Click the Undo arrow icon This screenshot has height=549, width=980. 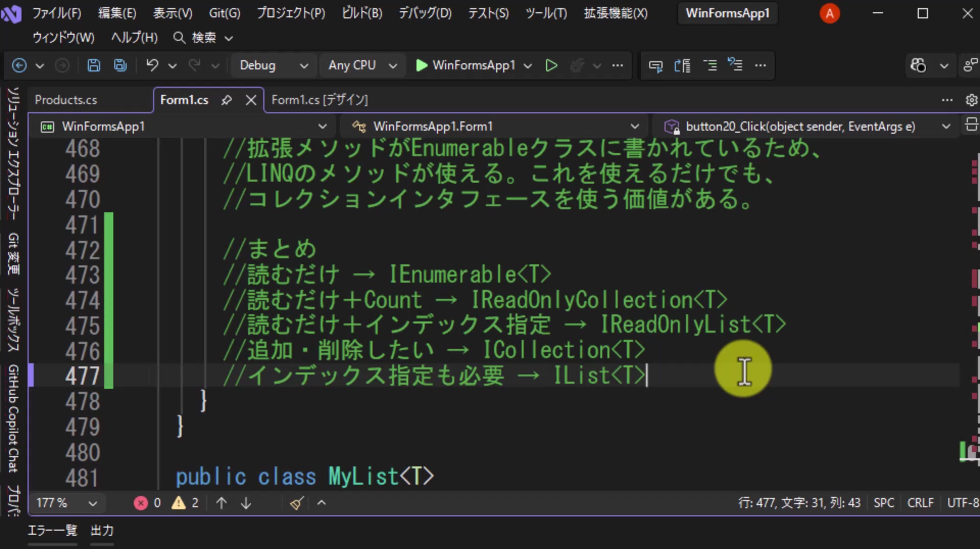[x=152, y=65]
